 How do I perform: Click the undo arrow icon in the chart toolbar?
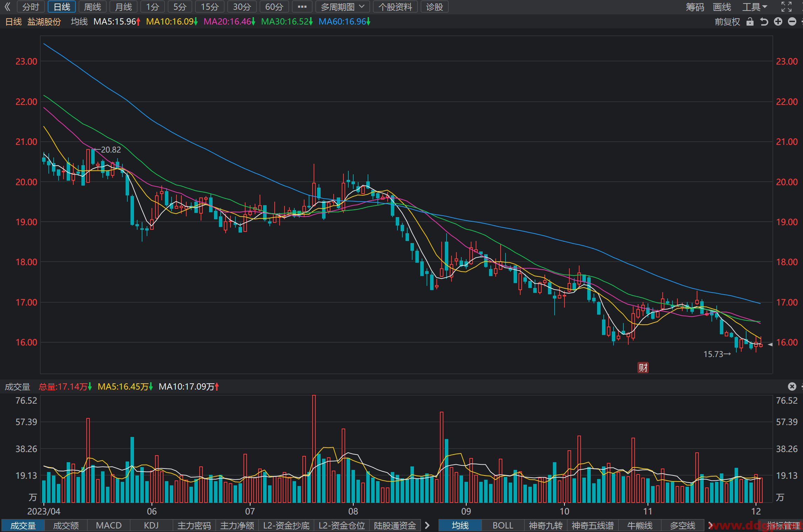[x=764, y=22]
